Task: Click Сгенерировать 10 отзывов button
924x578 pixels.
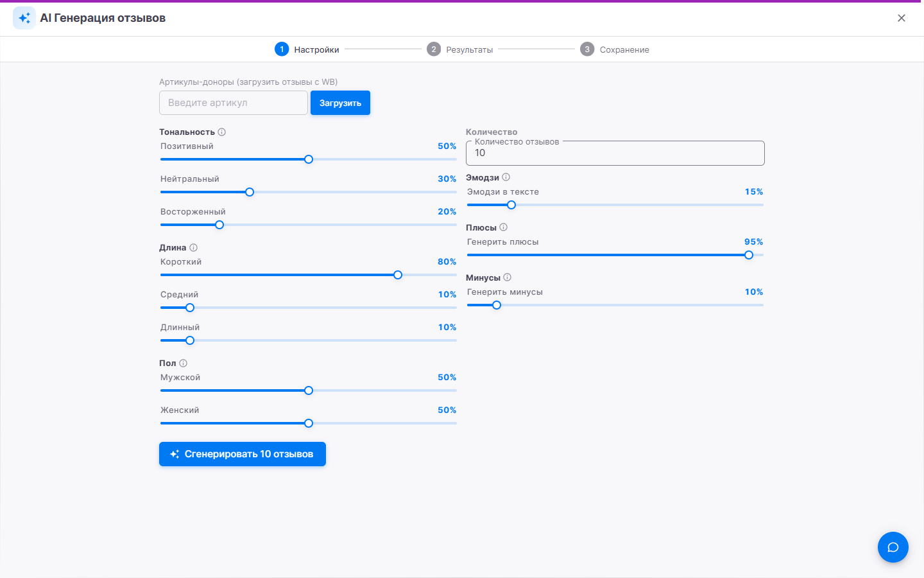Action: pyautogui.click(x=243, y=454)
